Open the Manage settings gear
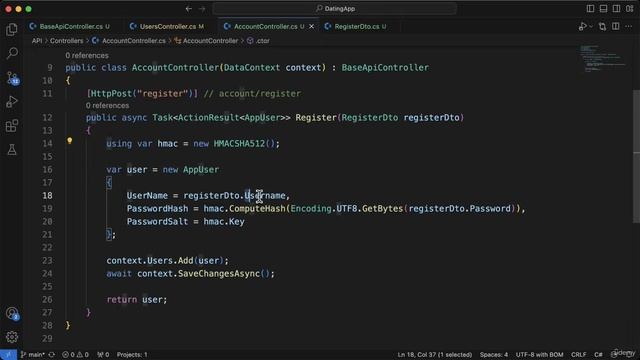The height and width of the screenshot is (360, 640). click(12, 337)
